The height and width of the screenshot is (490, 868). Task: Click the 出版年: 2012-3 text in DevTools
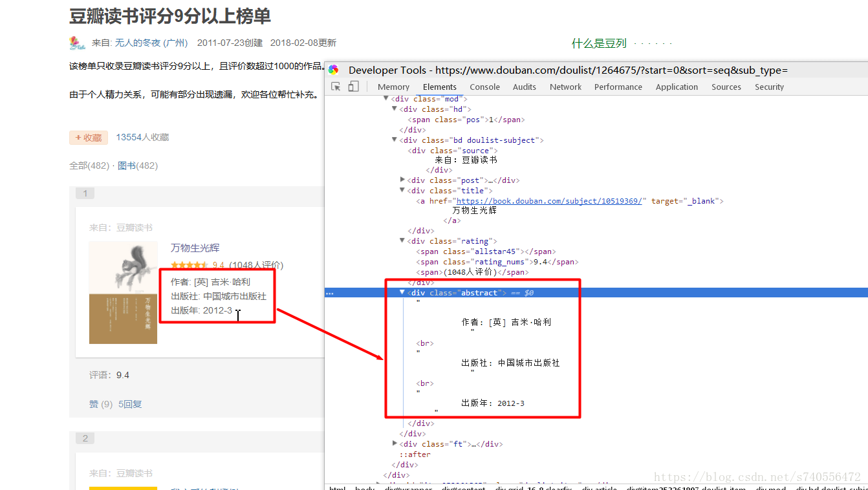(x=493, y=403)
